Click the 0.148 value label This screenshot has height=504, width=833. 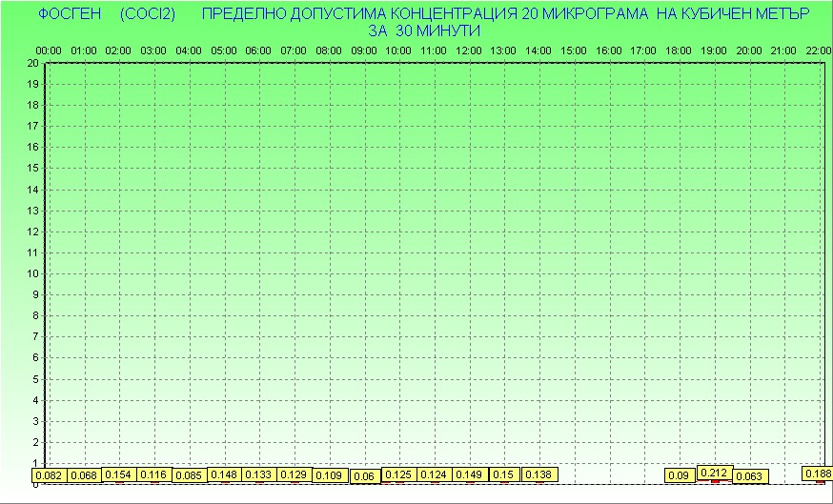(224, 474)
